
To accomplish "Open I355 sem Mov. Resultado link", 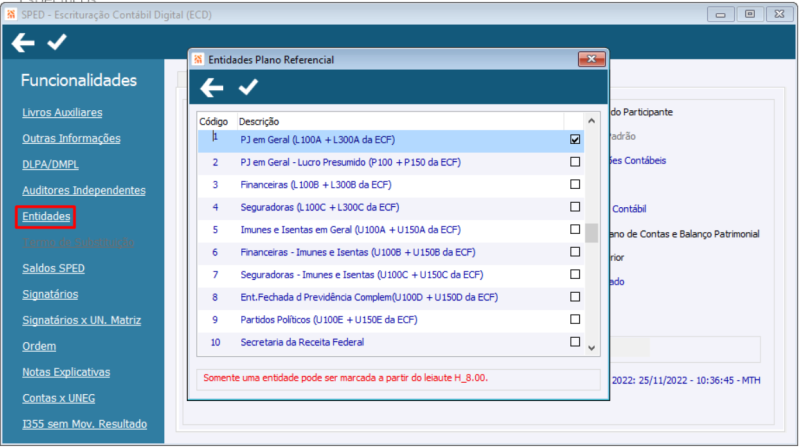I will (x=85, y=425).
